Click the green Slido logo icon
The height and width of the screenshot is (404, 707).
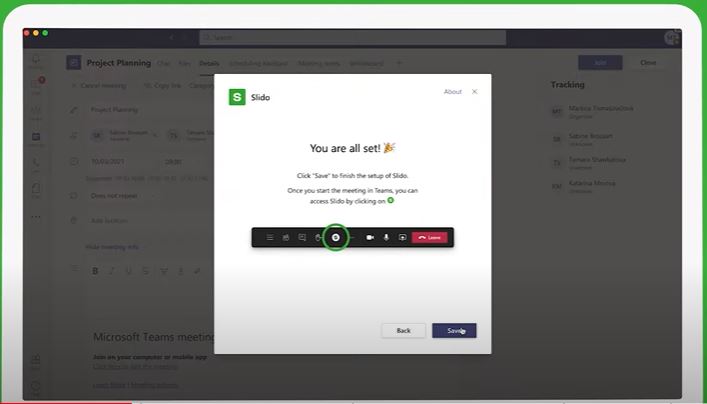[237, 97]
